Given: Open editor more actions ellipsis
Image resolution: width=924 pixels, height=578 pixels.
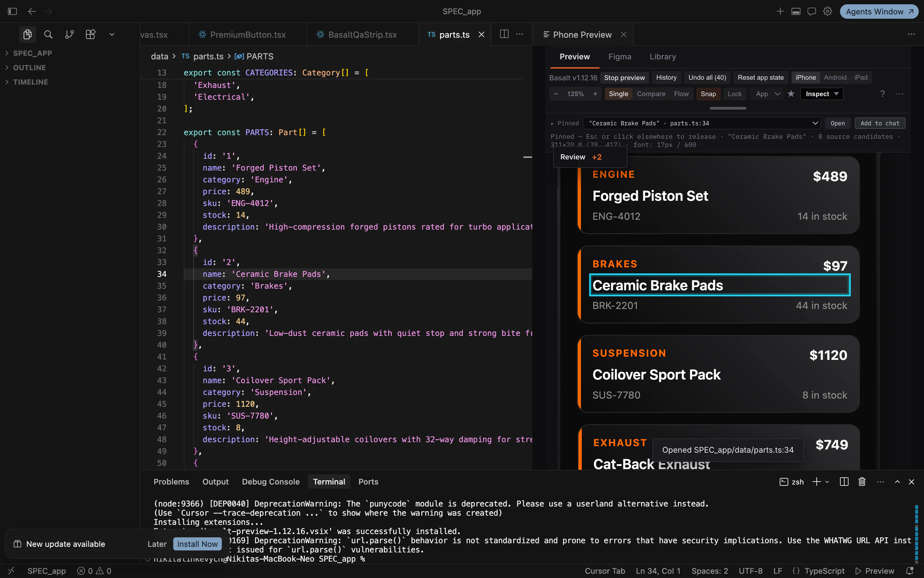Looking at the screenshot, I should 520,34.
